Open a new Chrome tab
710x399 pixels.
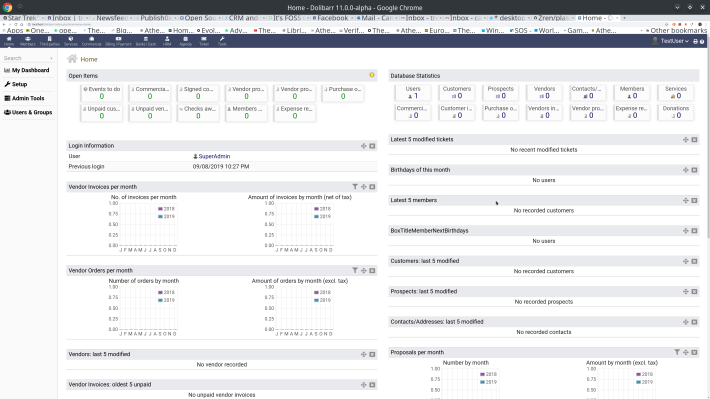click(x=624, y=18)
